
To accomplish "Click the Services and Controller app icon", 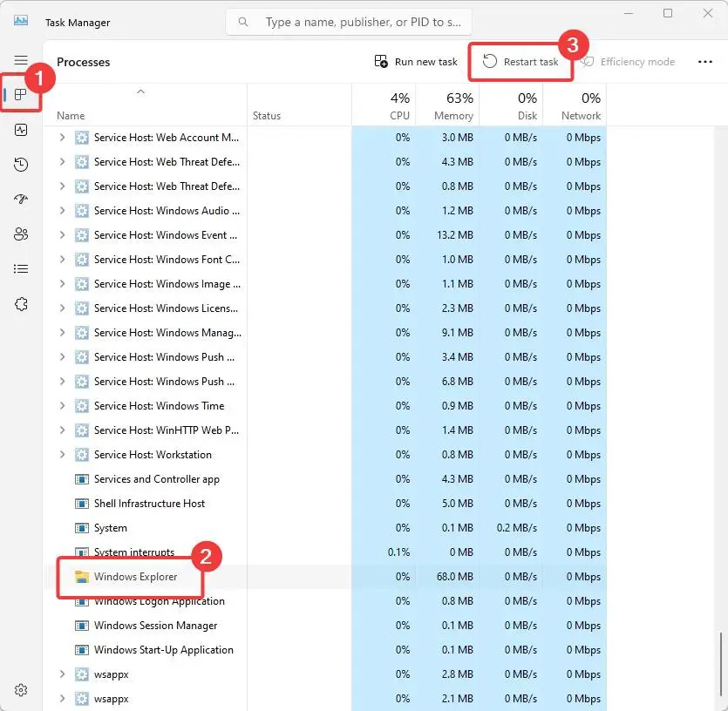I will [x=82, y=479].
